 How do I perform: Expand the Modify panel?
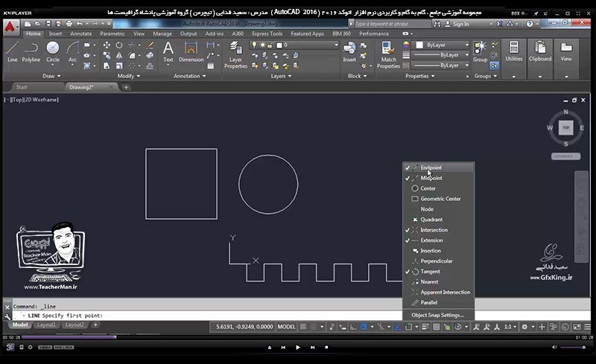(x=128, y=76)
